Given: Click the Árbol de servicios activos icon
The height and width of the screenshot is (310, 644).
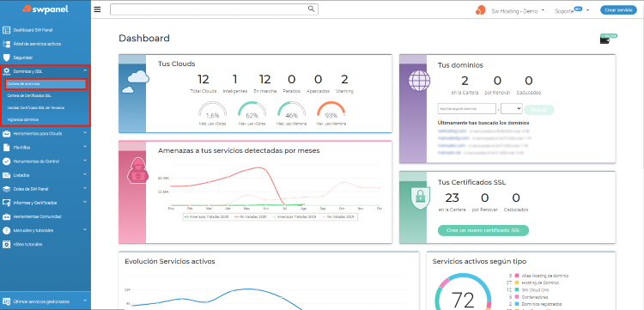Looking at the screenshot, I should click(6, 44).
